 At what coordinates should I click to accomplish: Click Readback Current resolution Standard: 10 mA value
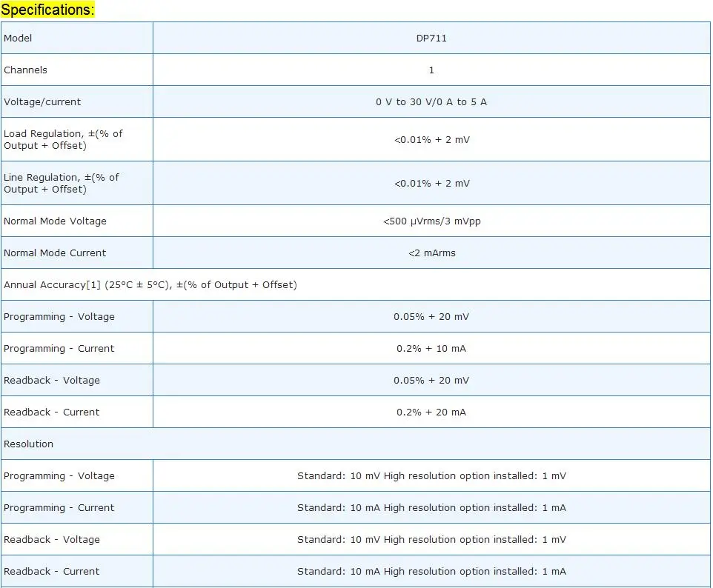point(431,572)
